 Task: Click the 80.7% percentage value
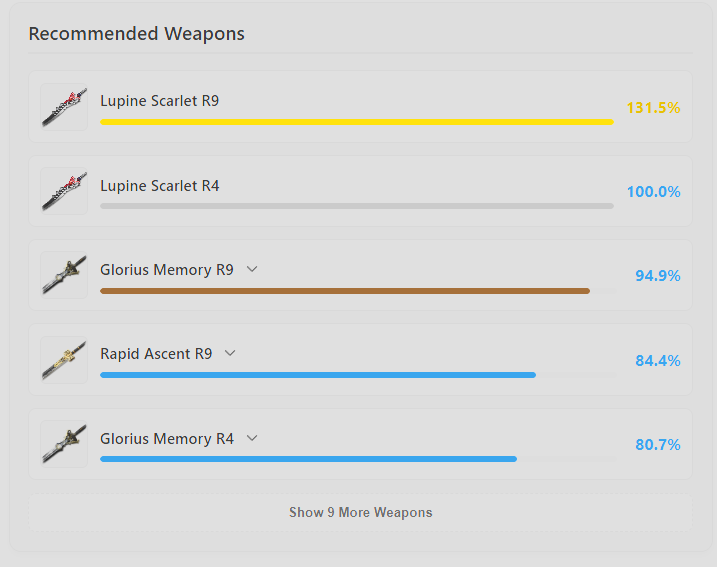point(657,444)
